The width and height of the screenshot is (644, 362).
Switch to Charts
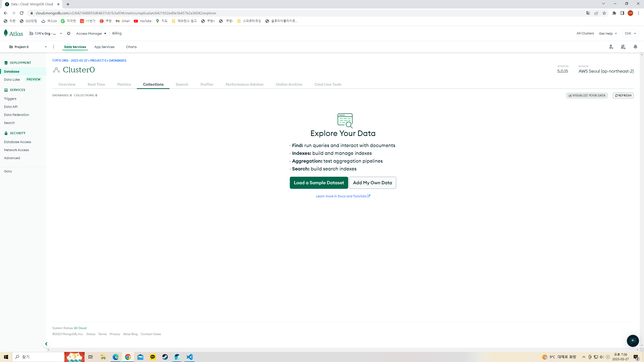pyautogui.click(x=131, y=47)
